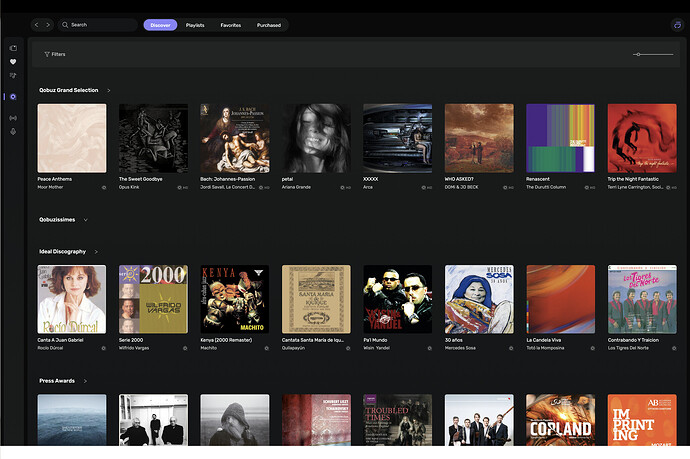Click the artist name Moor Mother
Image resolution: width=690 pixels, height=459 pixels.
(x=50, y=187)
